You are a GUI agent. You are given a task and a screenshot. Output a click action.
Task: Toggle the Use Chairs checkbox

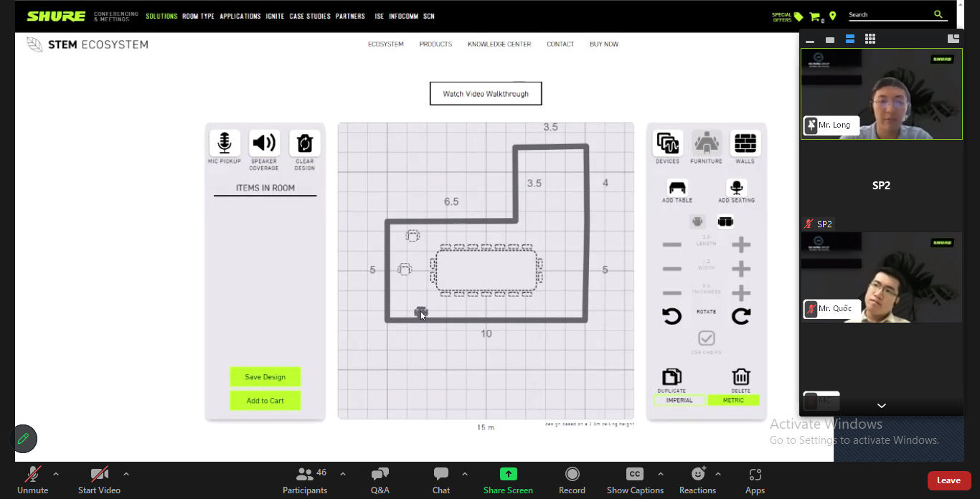pos(707,338)
